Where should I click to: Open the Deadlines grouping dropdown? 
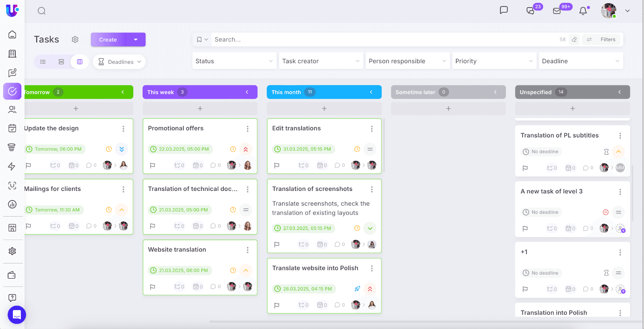point(119,62)
